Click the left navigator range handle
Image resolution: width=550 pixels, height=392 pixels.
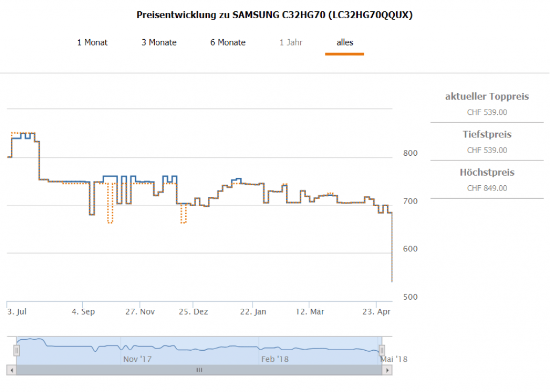tap(17, 351)
